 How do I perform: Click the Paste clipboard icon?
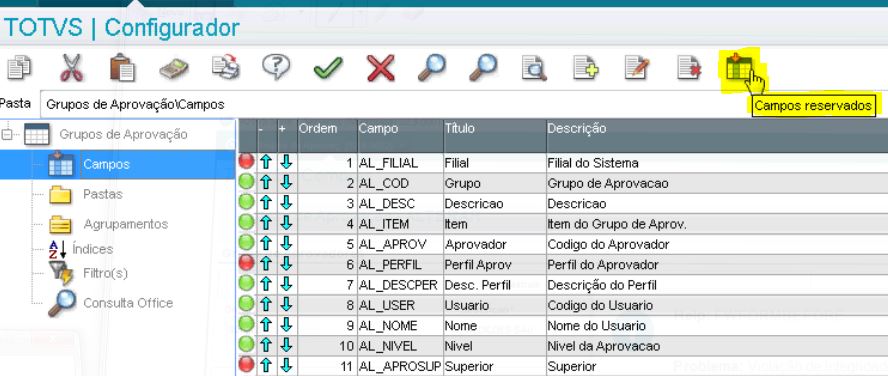pos(122,68)
